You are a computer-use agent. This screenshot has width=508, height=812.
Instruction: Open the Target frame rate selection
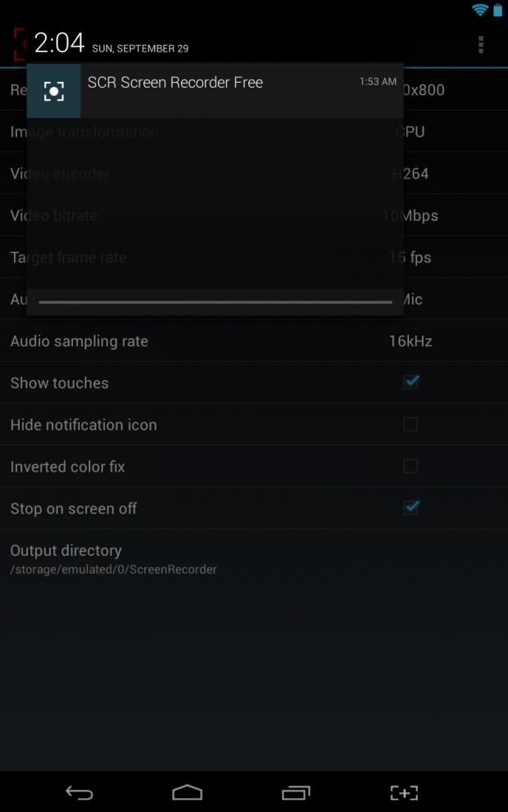click(254, 257)
